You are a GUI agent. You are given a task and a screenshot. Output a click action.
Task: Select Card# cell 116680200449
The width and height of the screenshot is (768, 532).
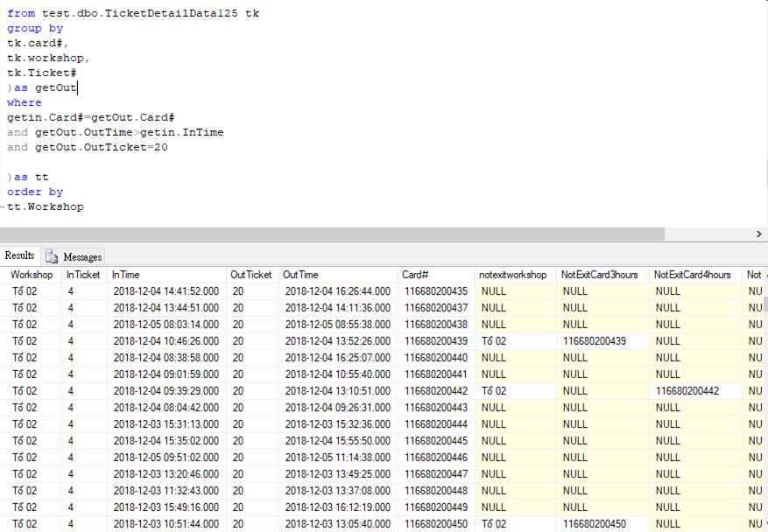436,507
